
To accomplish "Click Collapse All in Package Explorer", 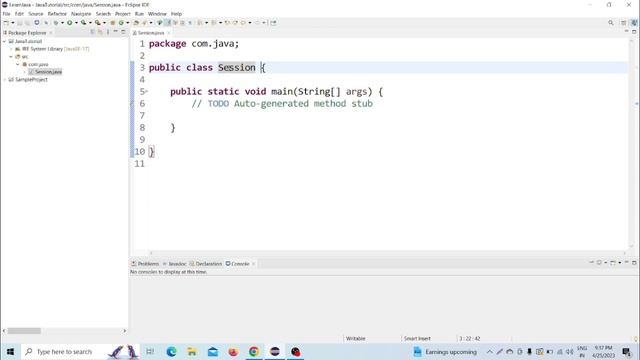I will tap(92, 32).
